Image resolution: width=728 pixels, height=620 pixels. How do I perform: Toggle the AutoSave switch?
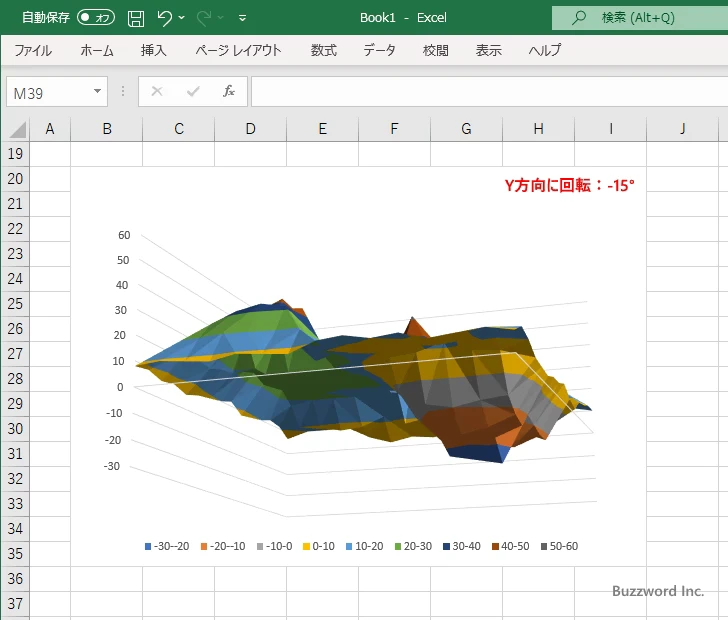click(96, 18)
